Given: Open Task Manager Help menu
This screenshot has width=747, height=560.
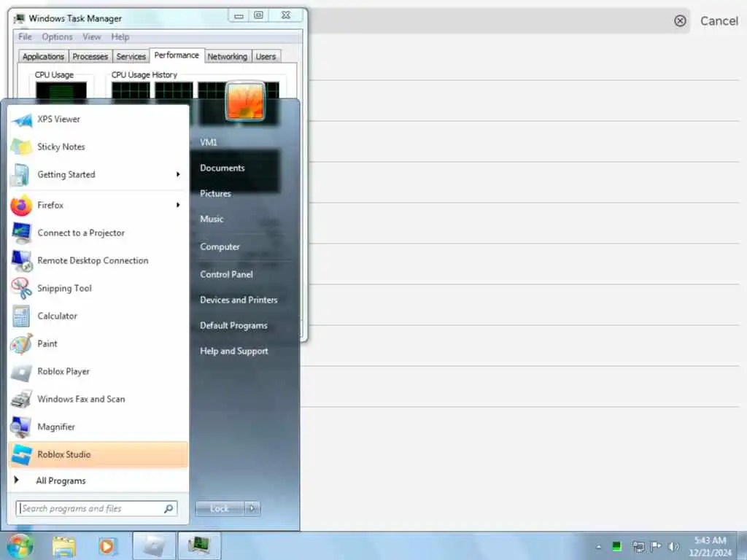Looking at the screenshot, I should click(x=120, y=36).
